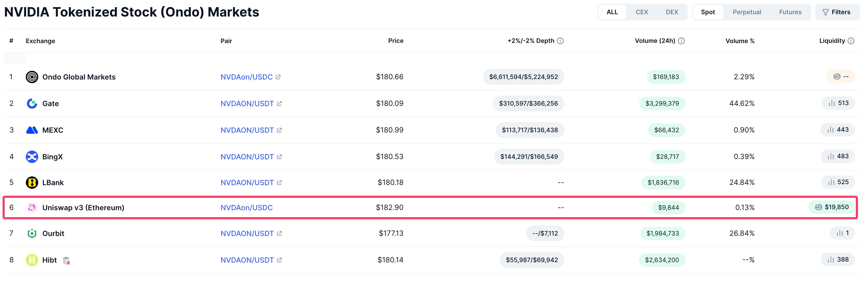Open the Perpetual markets tab
This screenshot has width=868, height=282.
[747, 12]
